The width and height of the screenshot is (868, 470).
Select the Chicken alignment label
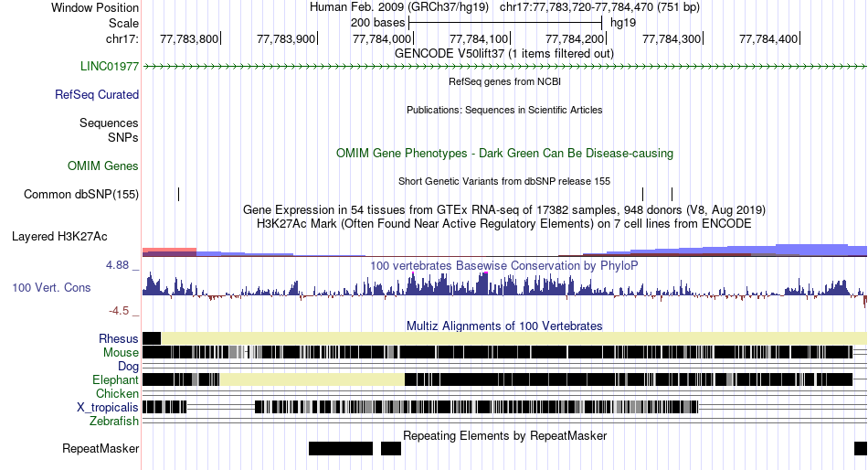(117, 393)
